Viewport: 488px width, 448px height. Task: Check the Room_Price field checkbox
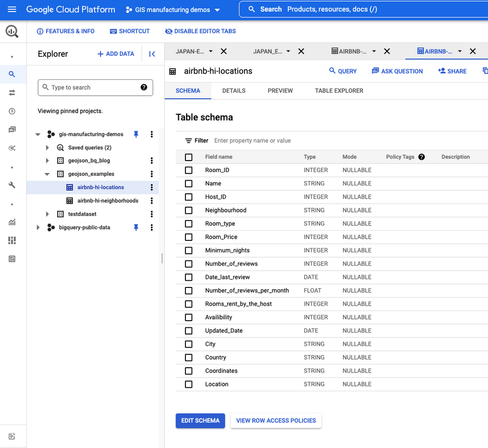(189, 237)
